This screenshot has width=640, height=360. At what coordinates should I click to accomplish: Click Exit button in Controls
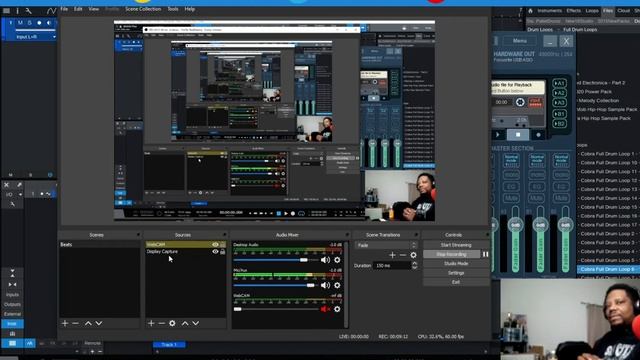point(456,282)
